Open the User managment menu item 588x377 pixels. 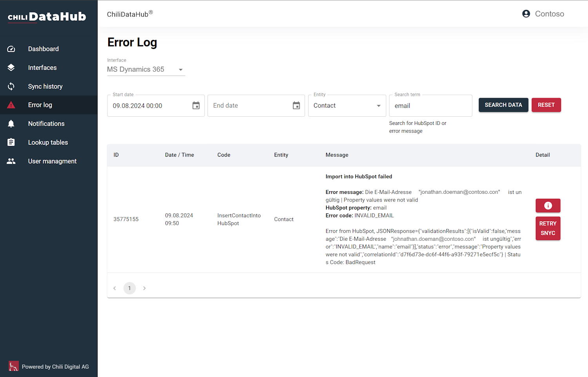pyautogui.click(x=49, y=161)
